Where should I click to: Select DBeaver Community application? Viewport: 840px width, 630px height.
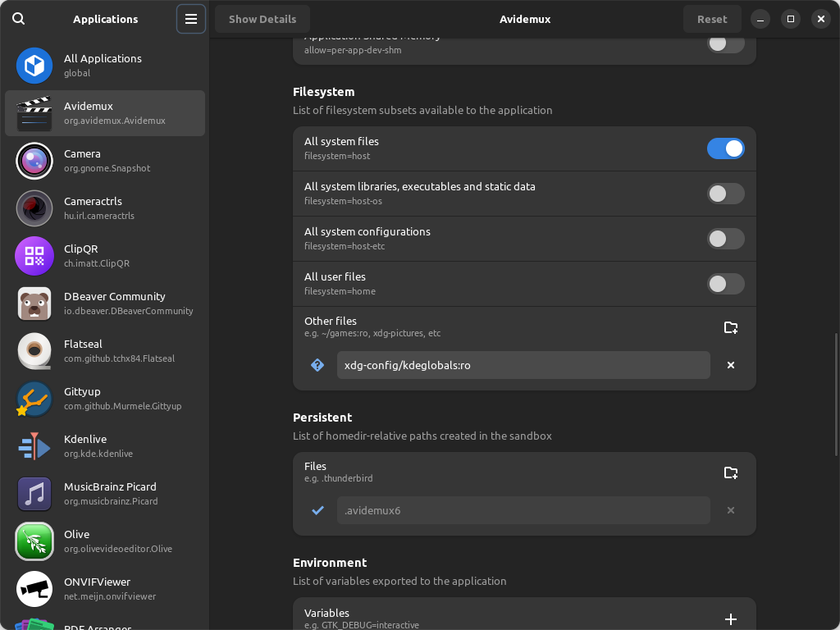tap(105, 304)
